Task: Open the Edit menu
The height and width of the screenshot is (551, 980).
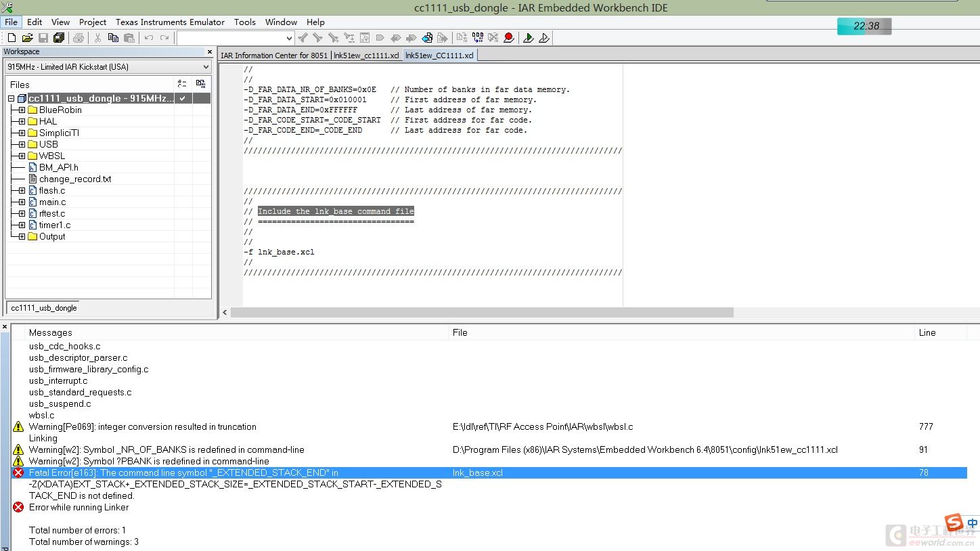Action: (x=35, y=22)
